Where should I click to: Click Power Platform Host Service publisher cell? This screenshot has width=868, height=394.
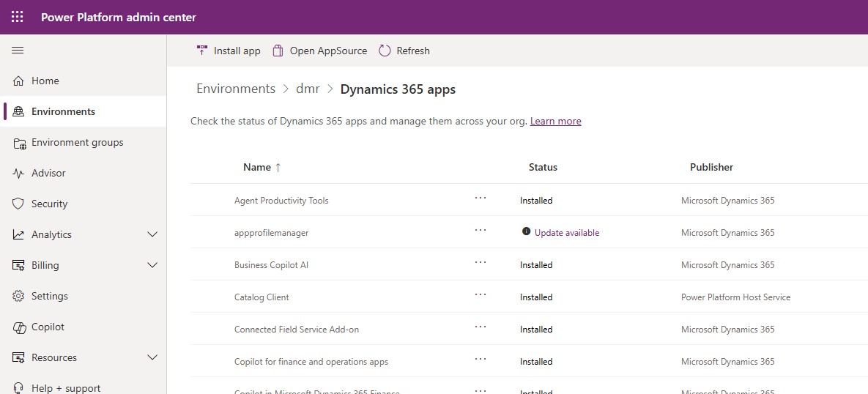(x=735, y=297)
